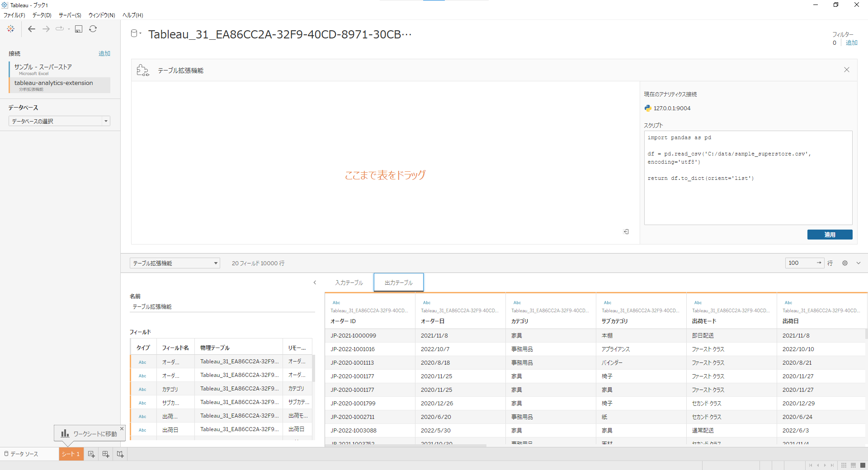Image resolution: width=868 pixels, height=470 pixels.
Task: Collapse the metadata pane with chevron
Action: pos(315,282)
